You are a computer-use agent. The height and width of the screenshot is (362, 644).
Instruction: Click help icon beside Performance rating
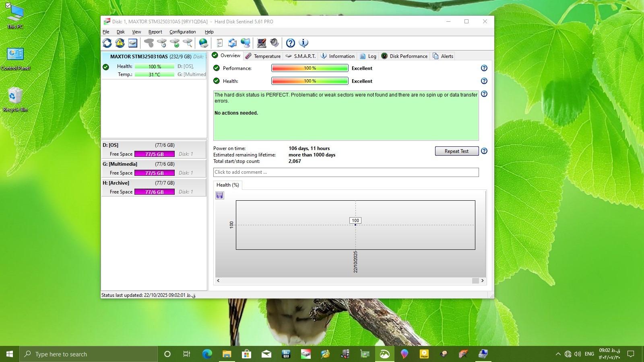pyautogui.click(x=484, y=68)
